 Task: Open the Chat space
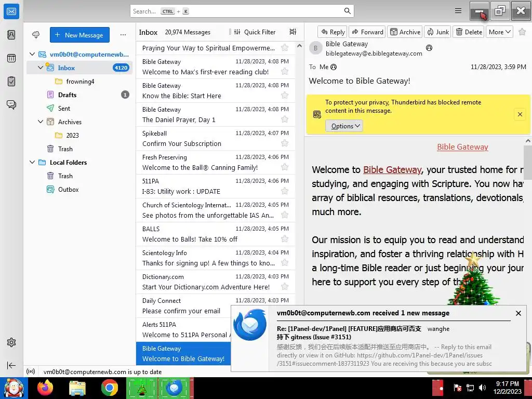(x=11, y=104)
